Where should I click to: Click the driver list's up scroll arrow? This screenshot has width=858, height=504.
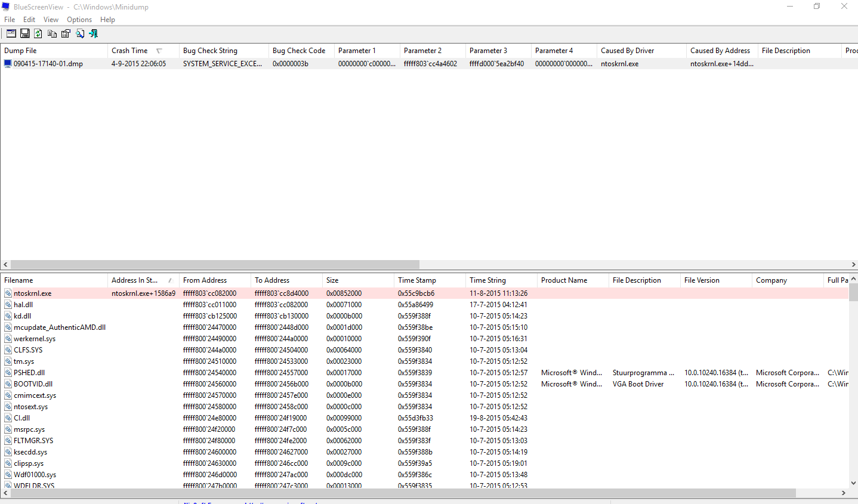click(x=853, y=279)
